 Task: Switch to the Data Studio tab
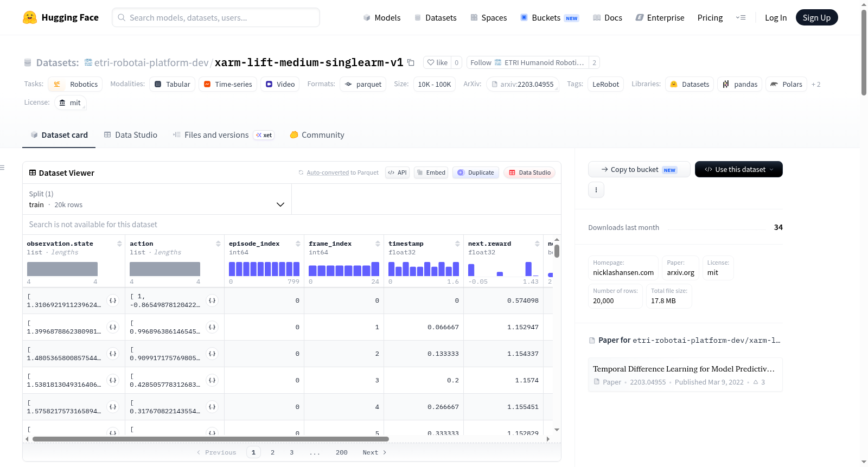point(131,135)
